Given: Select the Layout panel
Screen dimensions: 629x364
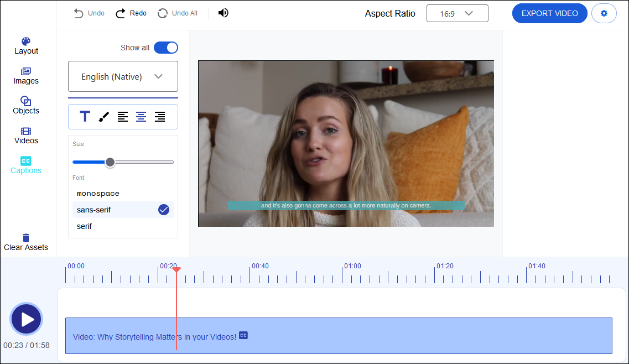Looking at the screenshot, I should point(25,45).
